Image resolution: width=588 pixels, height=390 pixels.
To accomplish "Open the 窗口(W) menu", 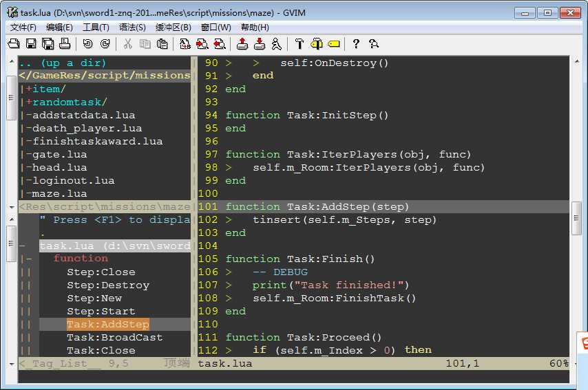I will pyautogui.click(x=216, y=28).
